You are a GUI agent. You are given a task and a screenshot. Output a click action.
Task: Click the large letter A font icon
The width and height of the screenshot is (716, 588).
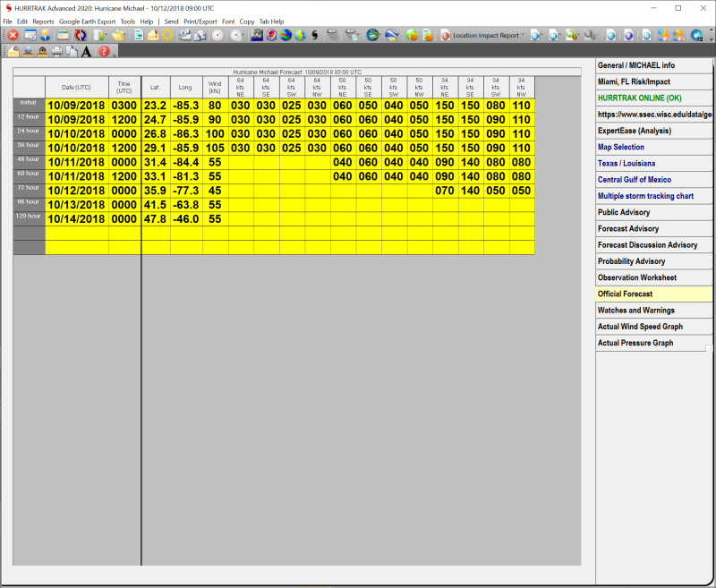[86, 52]
